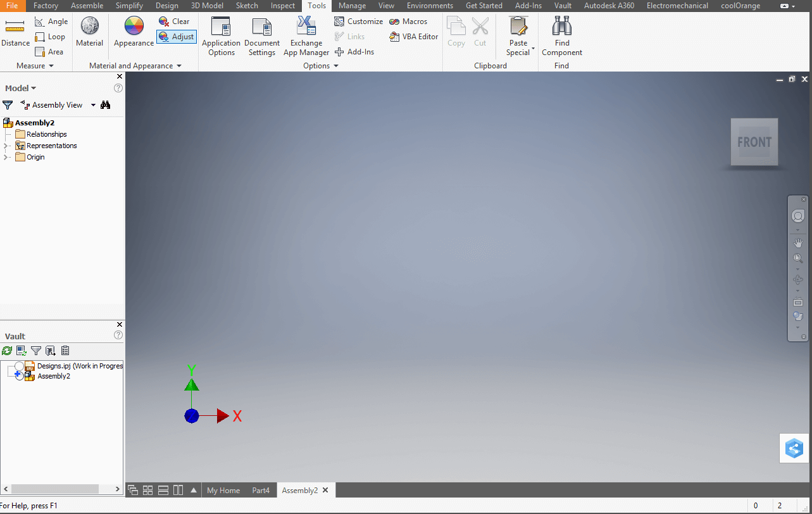Open the Full Navigation Wheel
The width and height of the screenshot is (812, 514).
tap(798, 216)
